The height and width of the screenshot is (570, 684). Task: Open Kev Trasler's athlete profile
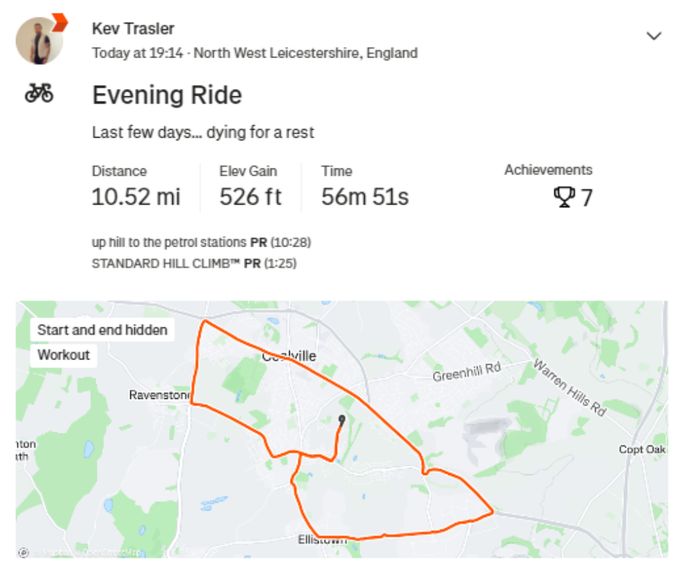pos(133,29)
